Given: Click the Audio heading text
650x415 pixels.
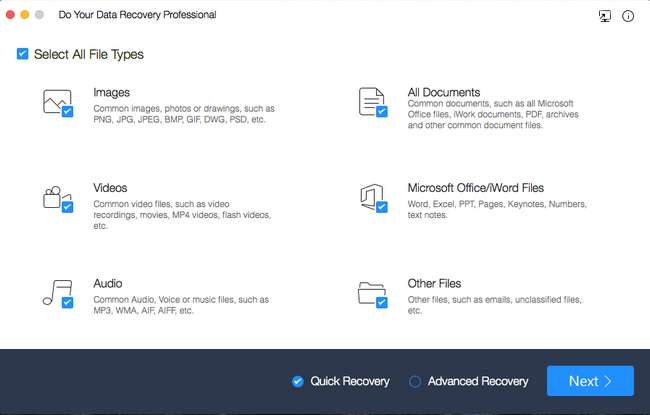Looking at the screenshot, I should 108,284.
